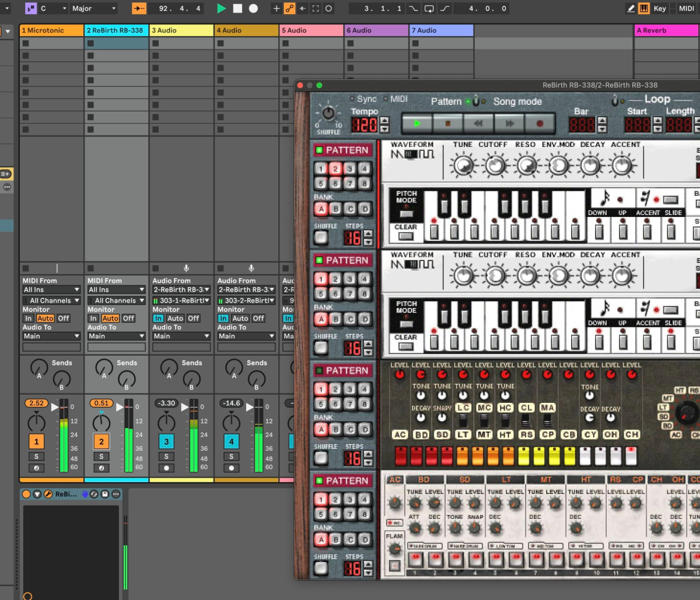The height and width of the screenshot is (600, 700).
Task: Click the rewind button in ReBirth transport
Action: point(478,124)
